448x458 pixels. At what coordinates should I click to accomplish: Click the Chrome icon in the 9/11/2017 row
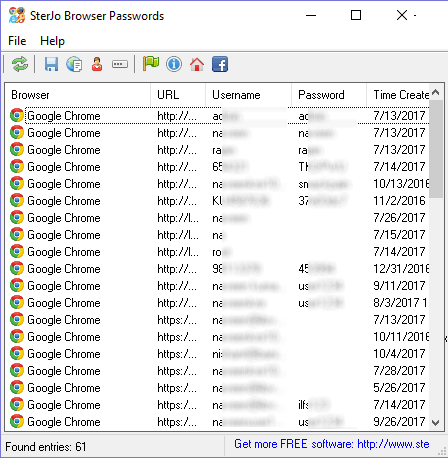(17, 285)
